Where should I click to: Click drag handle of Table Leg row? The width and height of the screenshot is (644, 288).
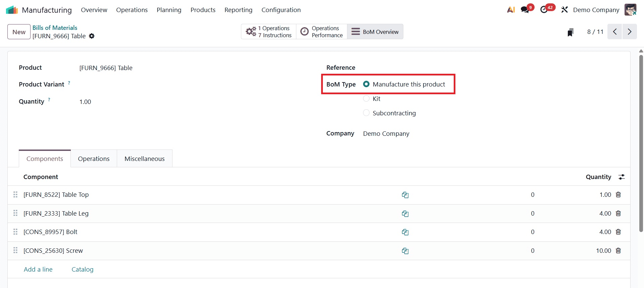pos(15,213)
